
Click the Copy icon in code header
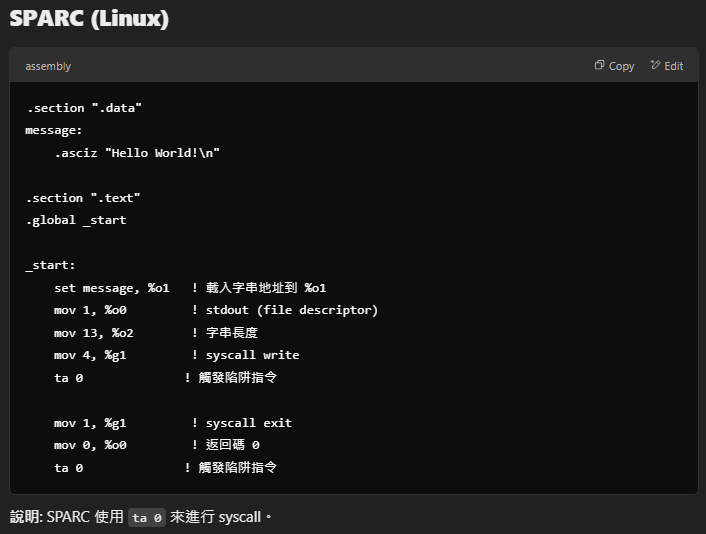600,66
